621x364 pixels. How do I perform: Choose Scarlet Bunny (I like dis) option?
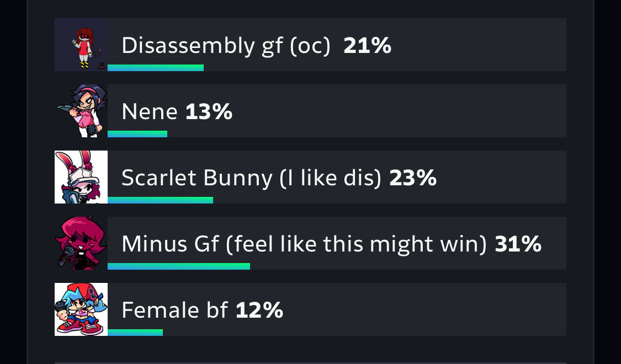click(x=252, y=178)
